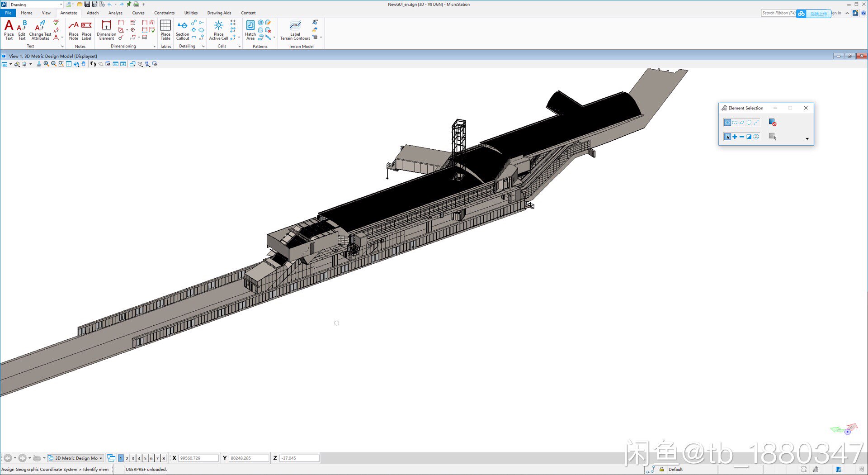
Task: Switch to view number 8
Action: 164,458
